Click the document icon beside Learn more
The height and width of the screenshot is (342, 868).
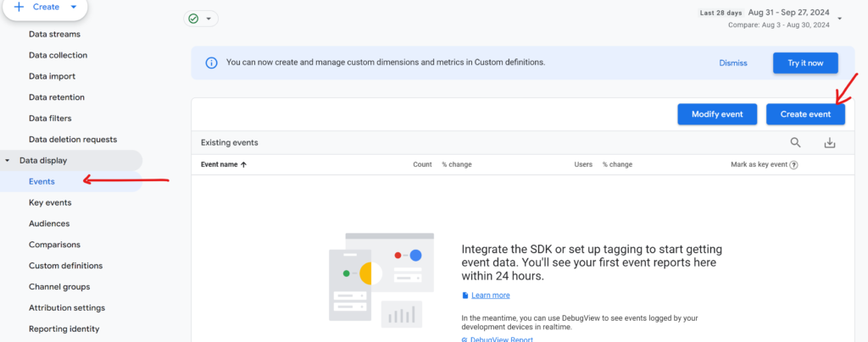465,295
